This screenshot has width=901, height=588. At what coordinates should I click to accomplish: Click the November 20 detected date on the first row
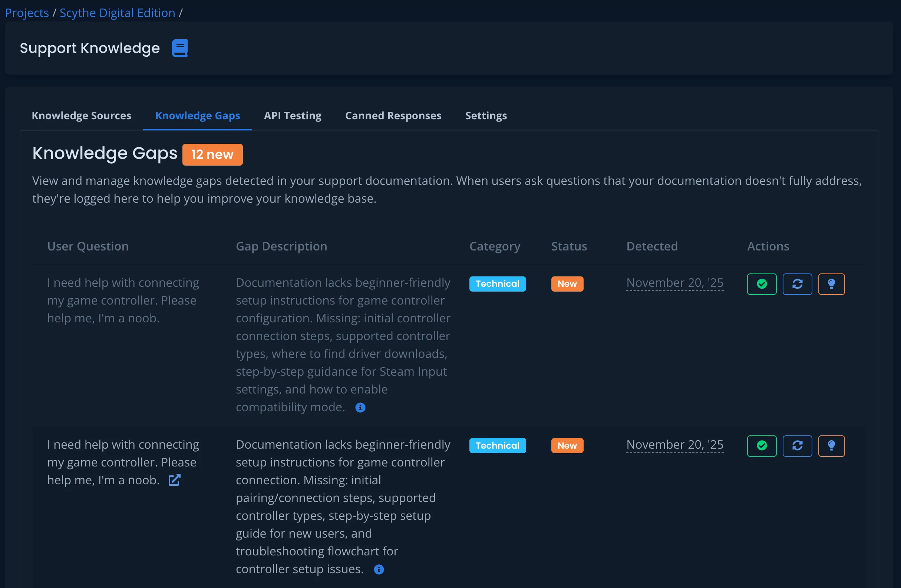point(674,282)
